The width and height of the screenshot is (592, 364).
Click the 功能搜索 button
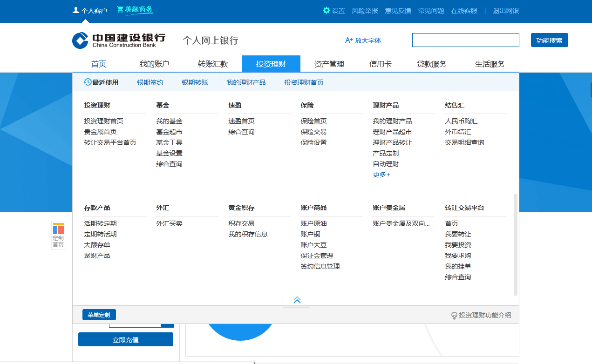[550, 40]
